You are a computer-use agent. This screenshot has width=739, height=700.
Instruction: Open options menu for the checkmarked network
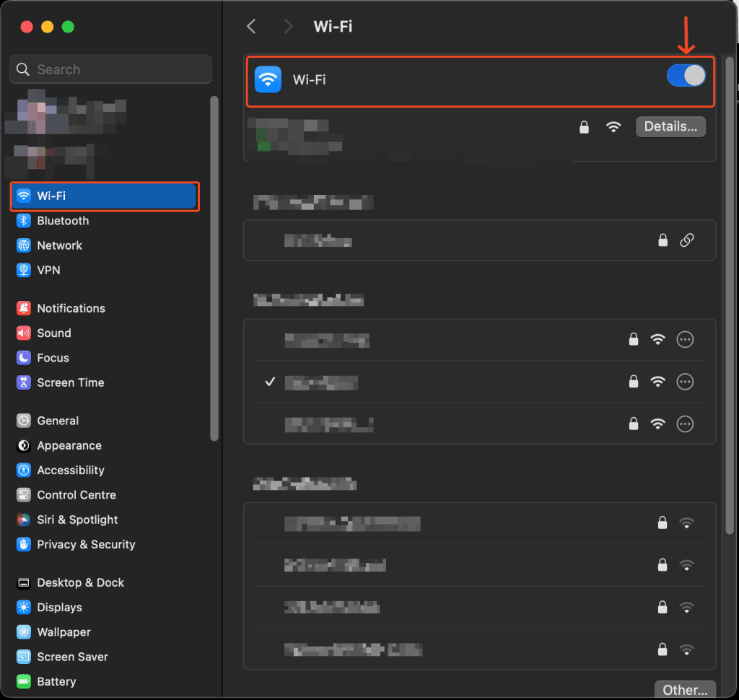tap(685, 382)
